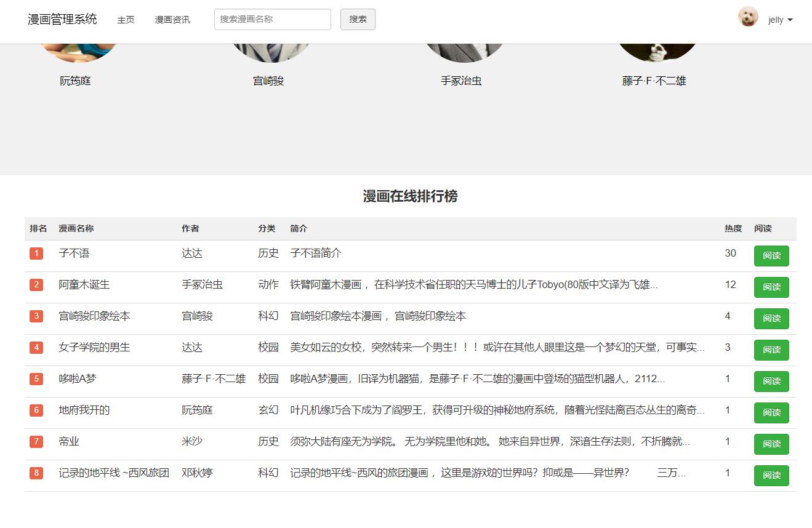
Task: Click 阅读 for 记录的地平线 ~西风旅团
Action: tap(771, 475)
